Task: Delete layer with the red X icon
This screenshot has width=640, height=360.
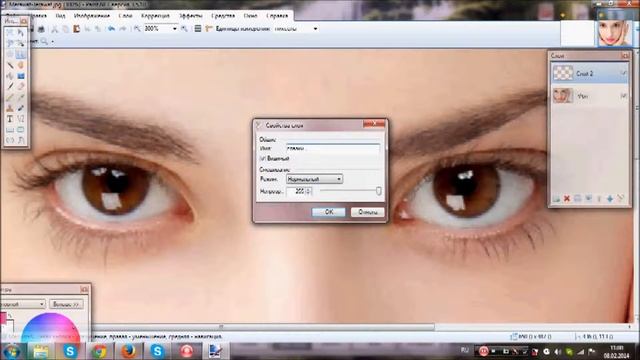Action: (x=567, y=199)
